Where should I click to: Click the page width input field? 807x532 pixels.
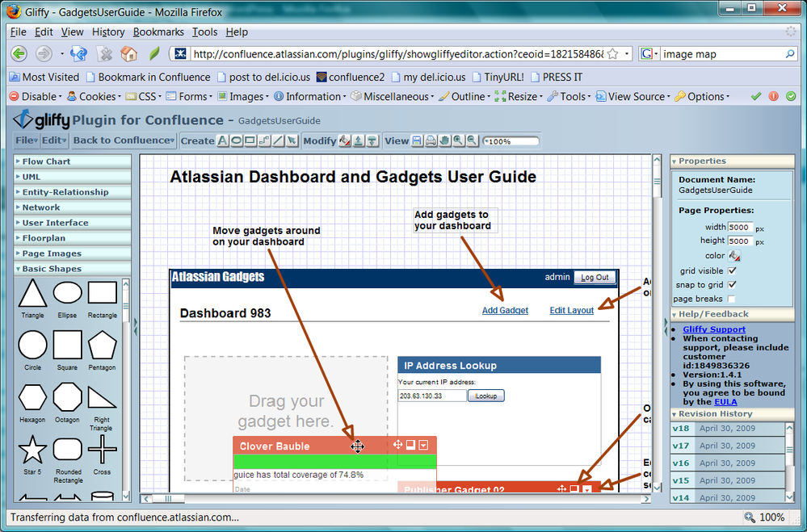point(740,227)
